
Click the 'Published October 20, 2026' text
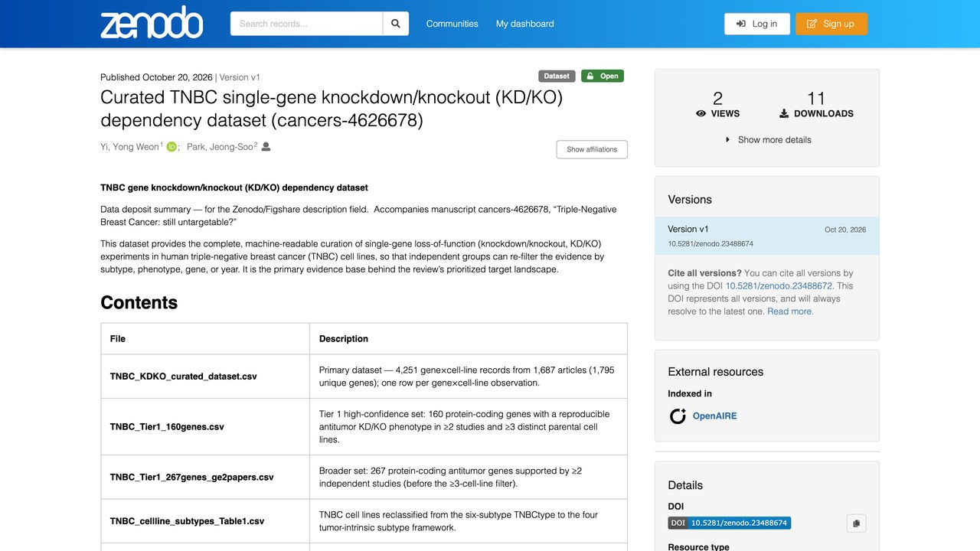tap(156, 77)
